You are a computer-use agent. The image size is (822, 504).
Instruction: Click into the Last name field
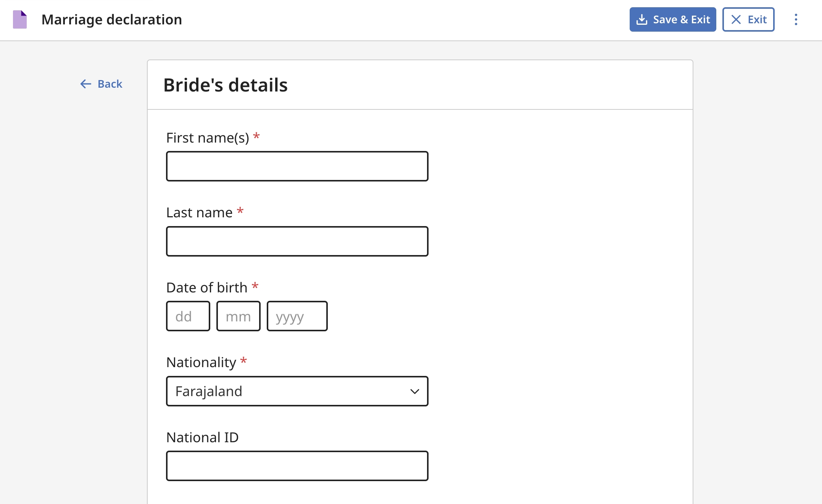pos(297,241)
